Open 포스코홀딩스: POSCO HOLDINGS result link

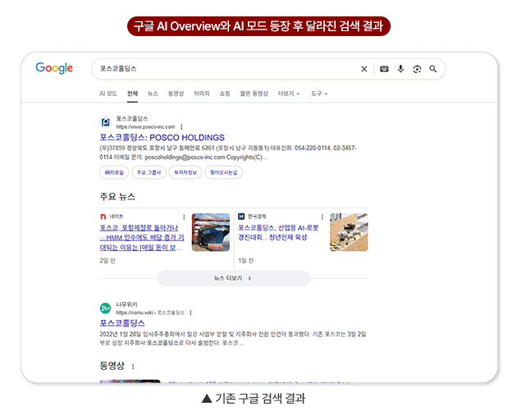click(162, 138)
